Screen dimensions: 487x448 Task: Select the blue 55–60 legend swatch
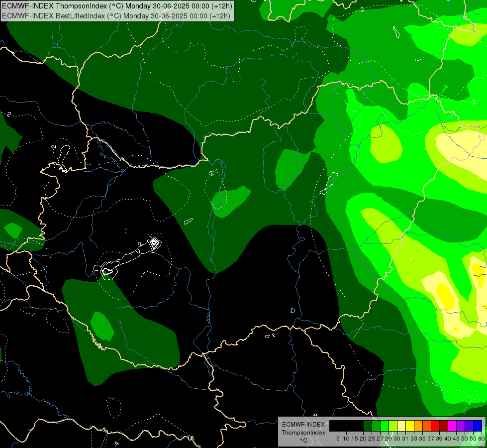click(477, 426)
